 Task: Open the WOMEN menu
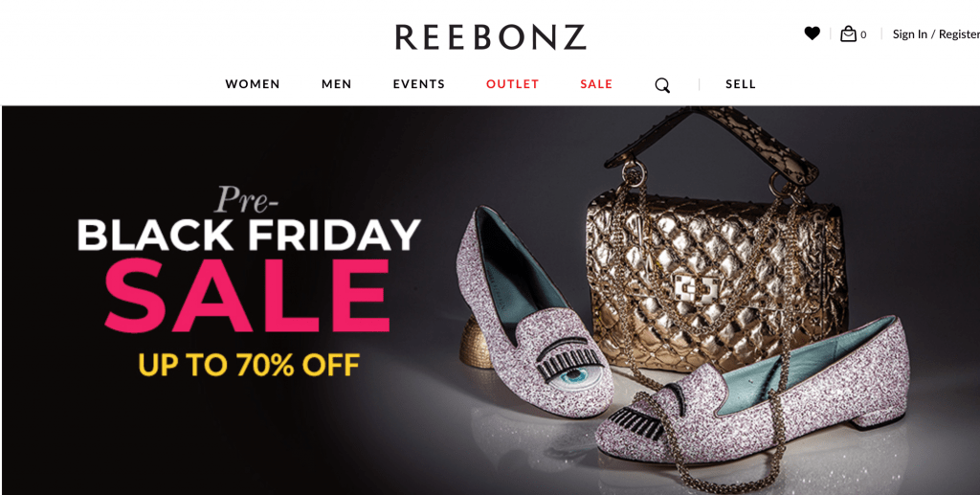coord(253,83)
